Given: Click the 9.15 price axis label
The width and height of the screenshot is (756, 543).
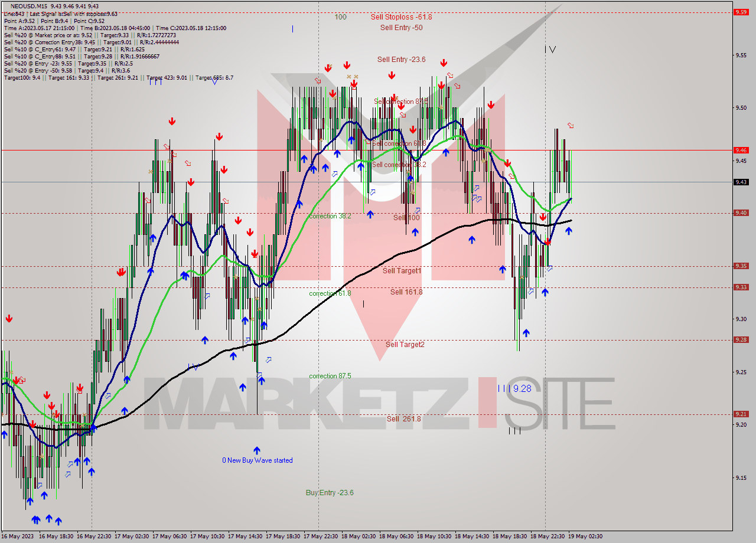Looking at the screenshot, I should [741, 477].
